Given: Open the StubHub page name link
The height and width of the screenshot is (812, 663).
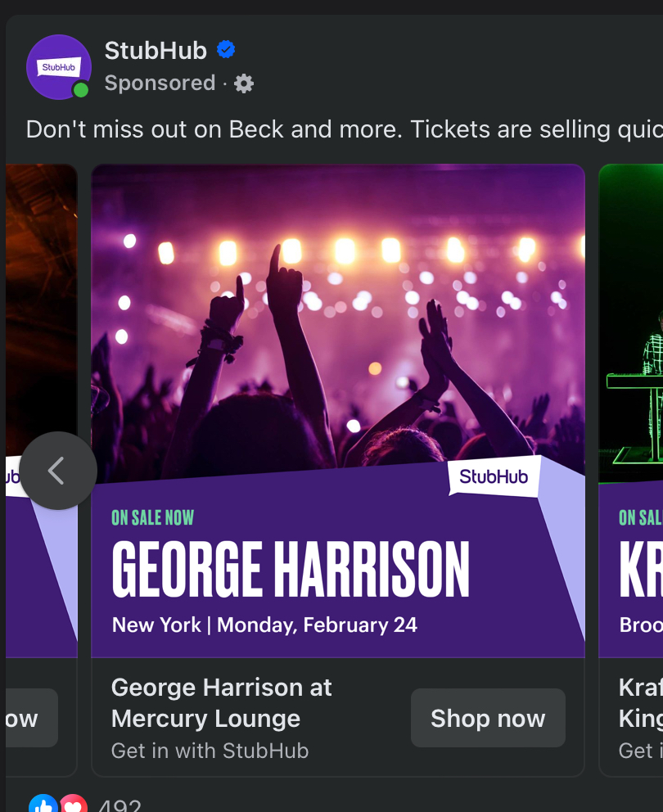Looking at the screenshot, I should point(156,51).
